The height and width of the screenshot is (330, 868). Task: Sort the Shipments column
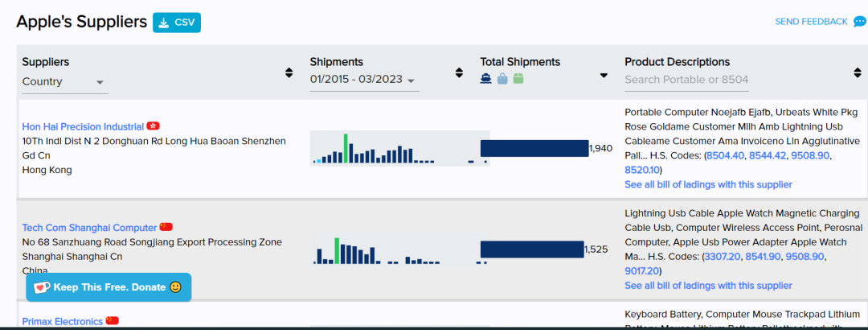pyautogui.click(x=459, y=72)
